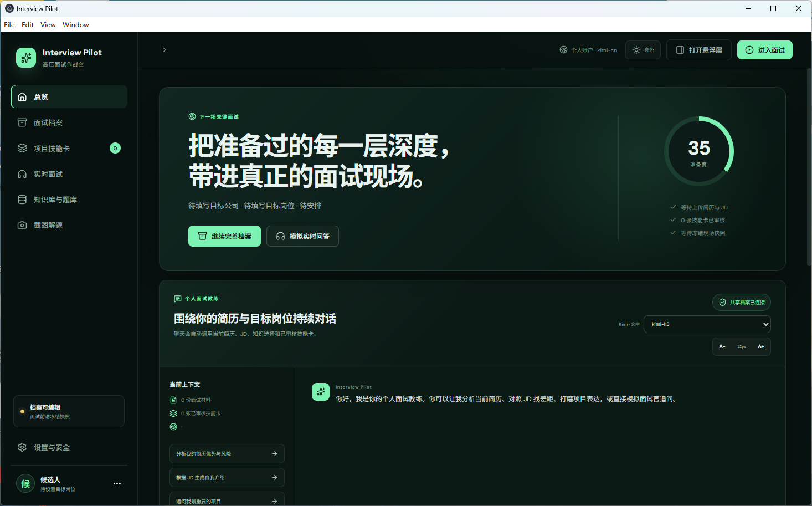Click the main content vertical scrollbar
812x506 pixels.
(x=809, y=166)
